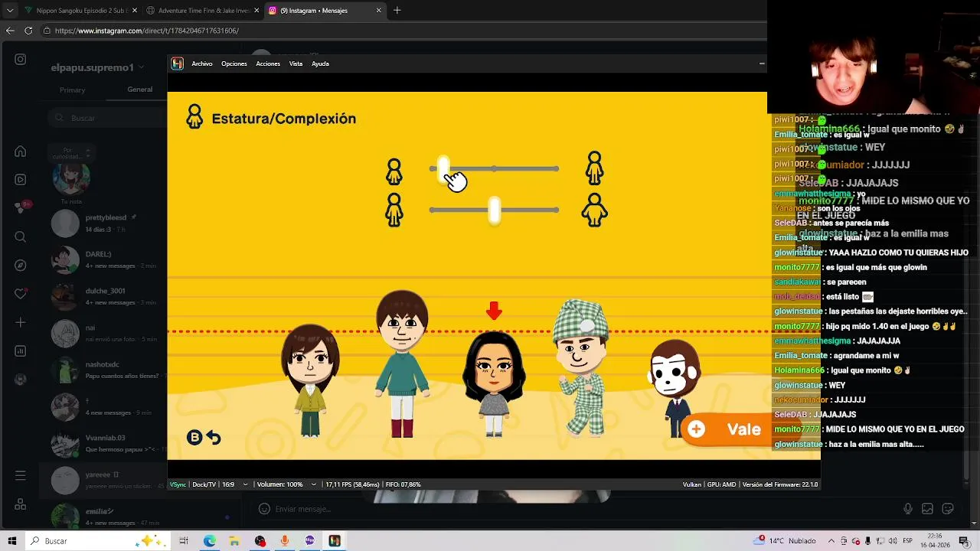Screen dimensions: 980x551
Task: Open emoji picker in message box
Action: (x=264, y=509)
